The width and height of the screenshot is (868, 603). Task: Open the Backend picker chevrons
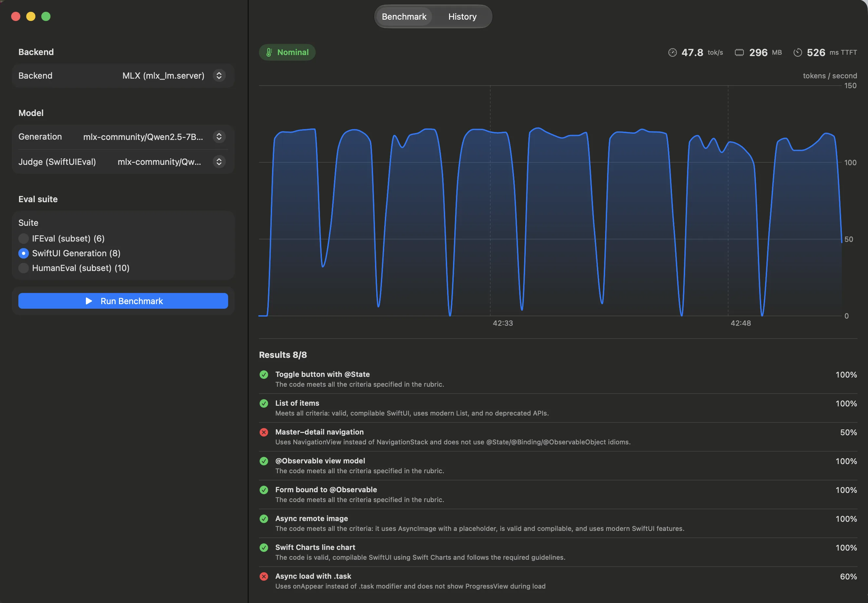tap(219, 76)
